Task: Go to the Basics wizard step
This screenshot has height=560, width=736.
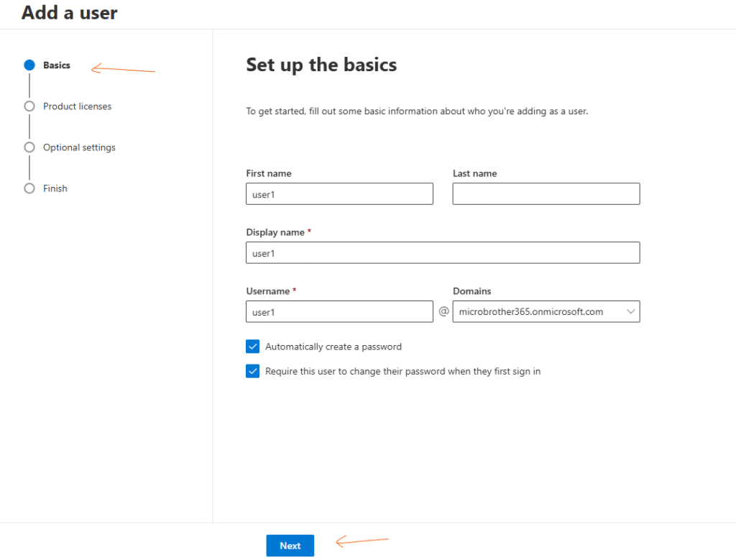Action: point(57,65)
